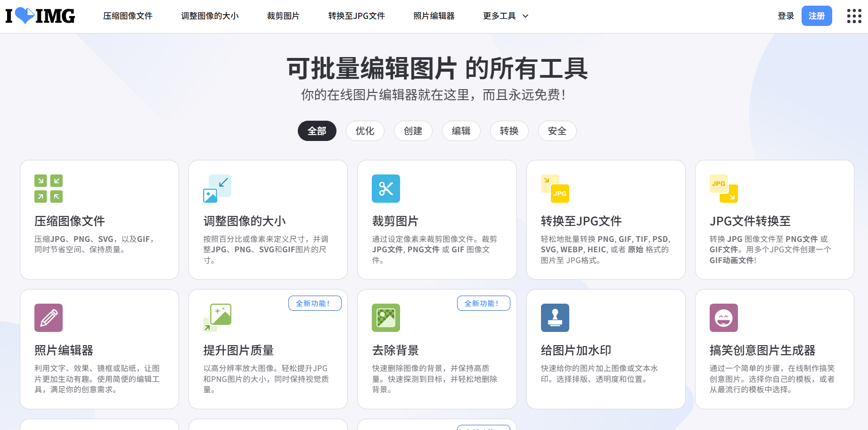Click the watermark stamp icon
Image resolution: width=868 pixels, height=430 pixels.
pyautogui.click(x=555, y=318)
